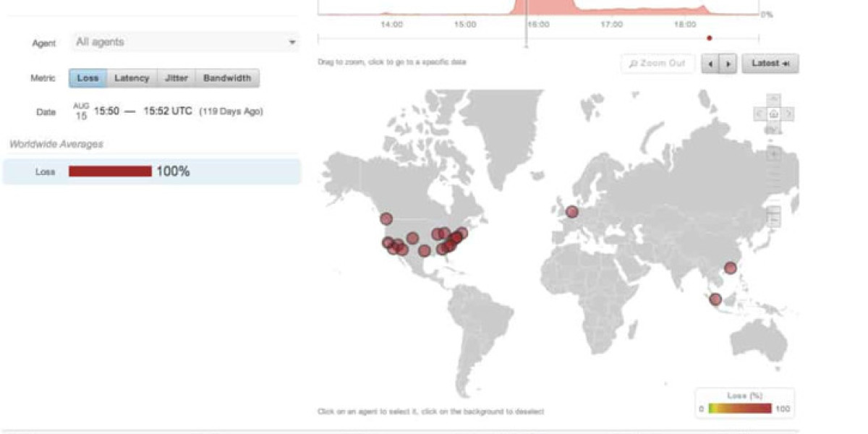This screenshot has width=868, height=434.
Task: Open the All agents dropdown
Action: coord(185,42)
